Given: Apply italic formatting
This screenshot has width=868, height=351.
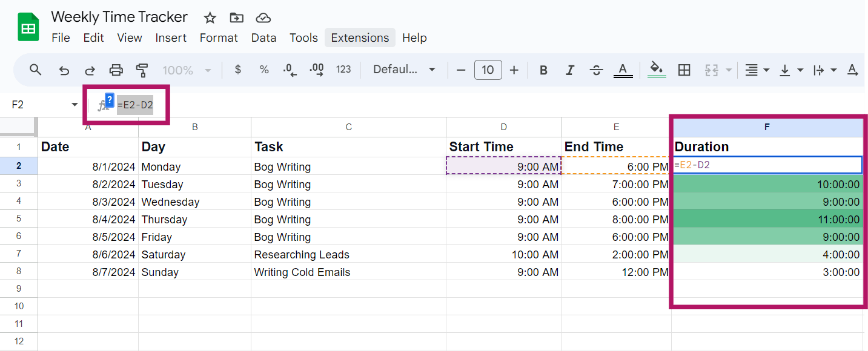Looking at the screenshot, I should point(570,70).
